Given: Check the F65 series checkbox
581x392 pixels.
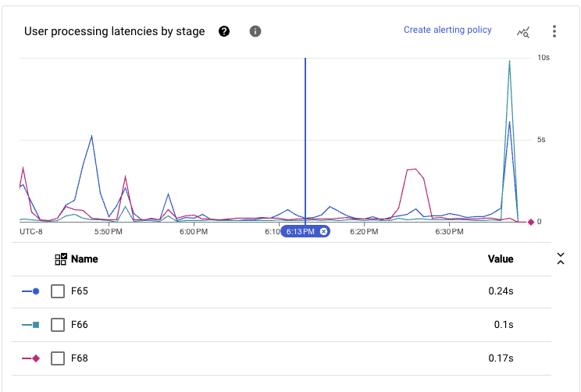Looking at the screenshot, I should pyautogui.click(x=57, y=291).
